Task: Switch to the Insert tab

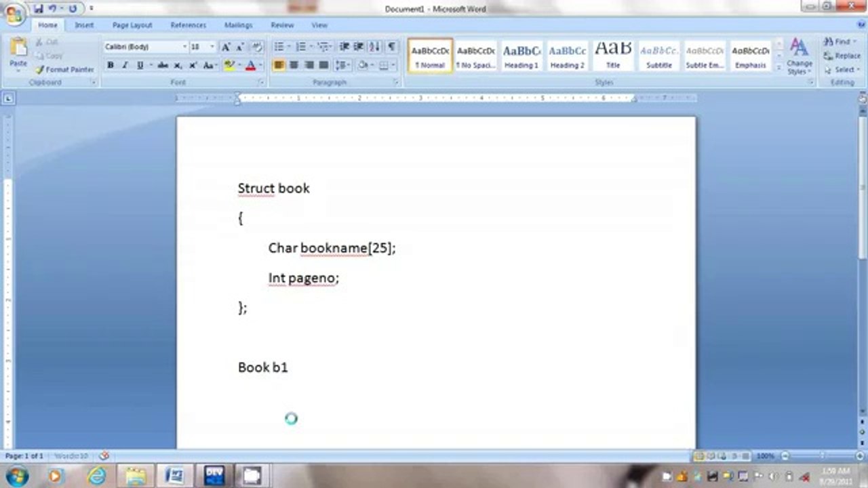Action: (x=84, y=25)
